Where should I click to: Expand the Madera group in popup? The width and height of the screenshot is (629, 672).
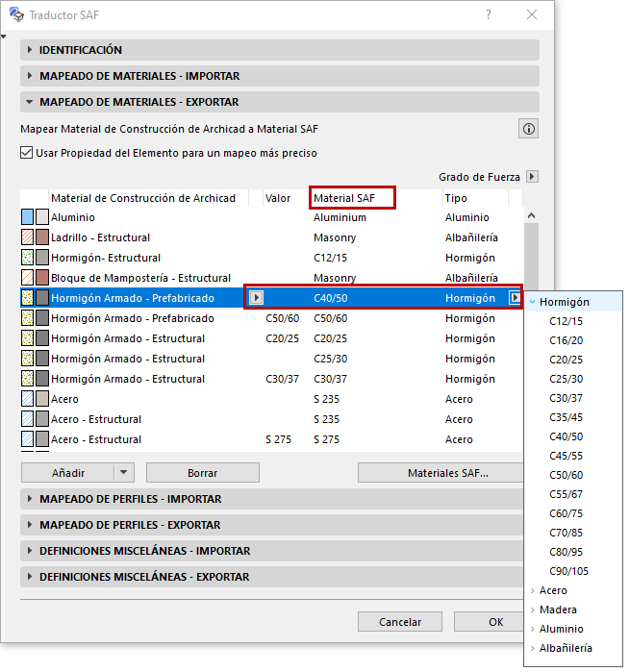point(532,610)
